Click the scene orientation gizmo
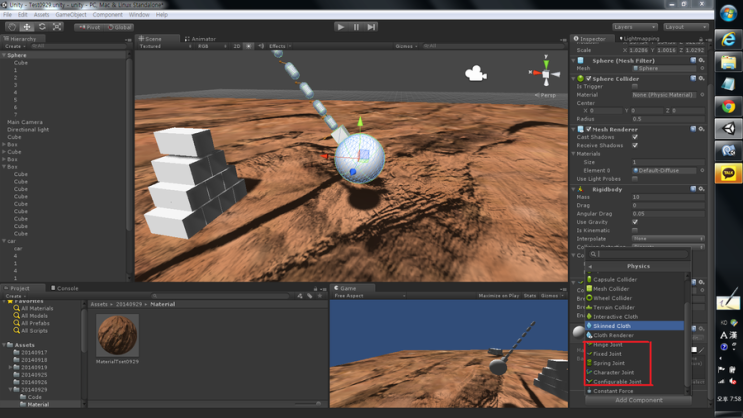This screenshot has width=743, height=418. coord(545,72)
